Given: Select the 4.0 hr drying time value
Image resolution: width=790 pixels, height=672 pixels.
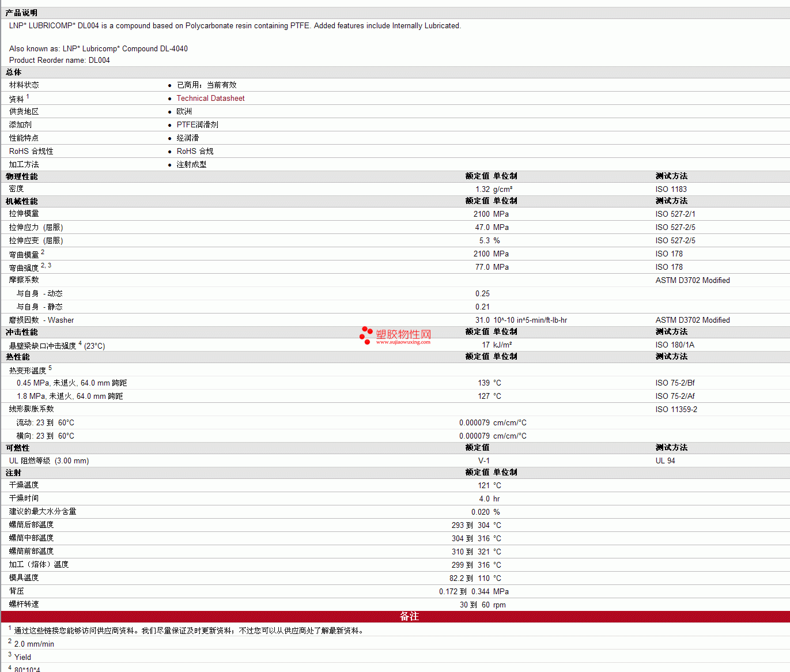Looking at the screenshot, I should pos(489,499).
